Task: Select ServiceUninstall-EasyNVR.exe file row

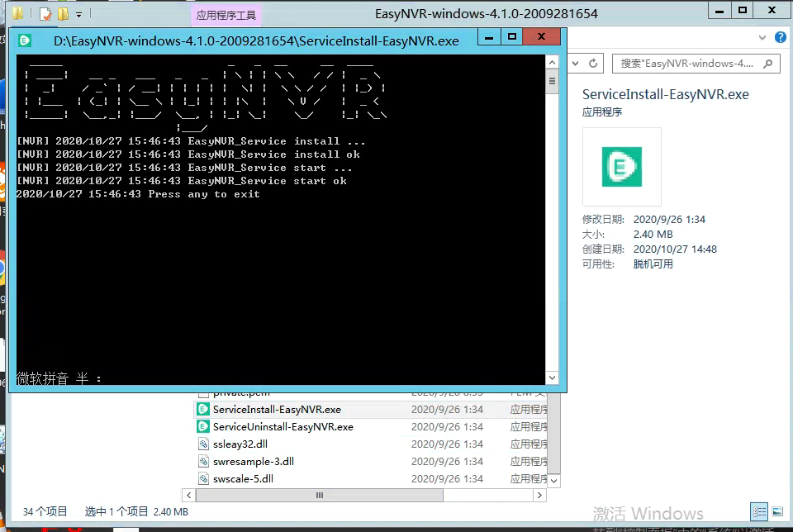Action: 371,426
